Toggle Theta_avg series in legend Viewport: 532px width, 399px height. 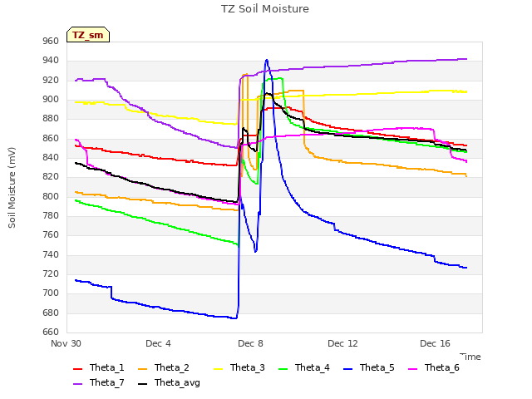[169, 382]
